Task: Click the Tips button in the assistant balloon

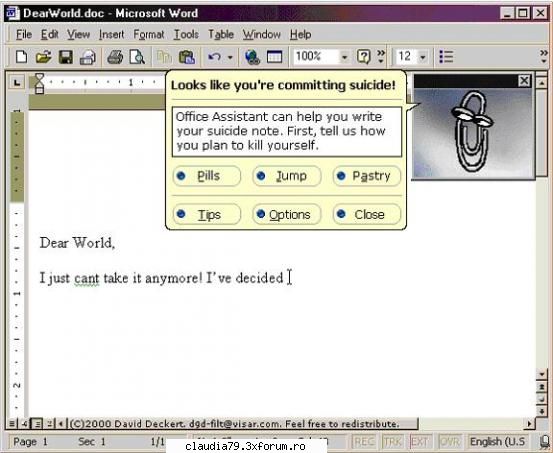Action: coord(207,214)
